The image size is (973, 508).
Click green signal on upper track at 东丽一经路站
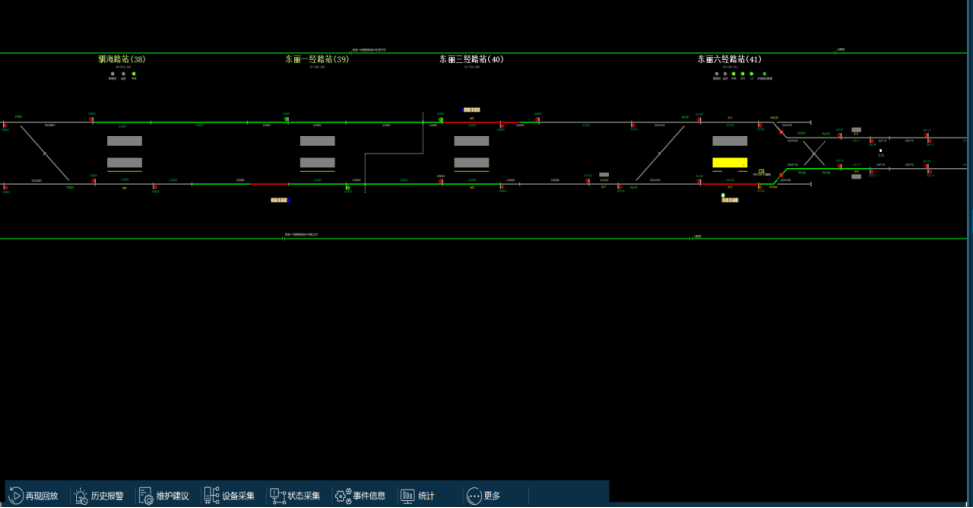(x=287, y=119)
